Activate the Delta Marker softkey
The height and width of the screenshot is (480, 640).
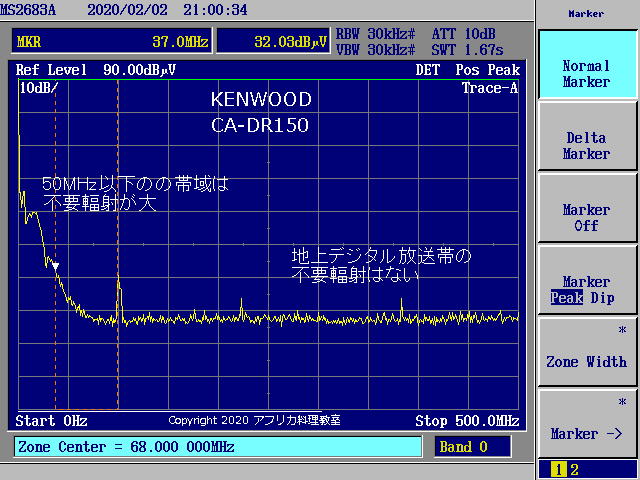pos(587,136)
